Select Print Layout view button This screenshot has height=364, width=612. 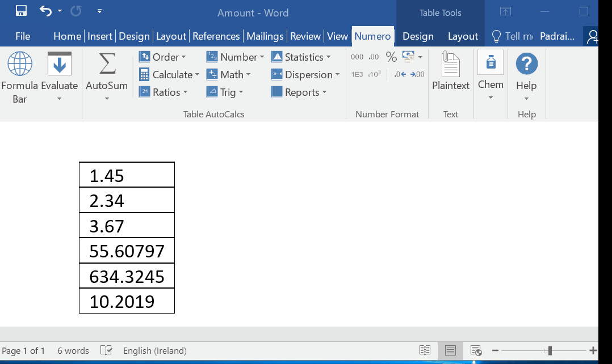point(450,350)
